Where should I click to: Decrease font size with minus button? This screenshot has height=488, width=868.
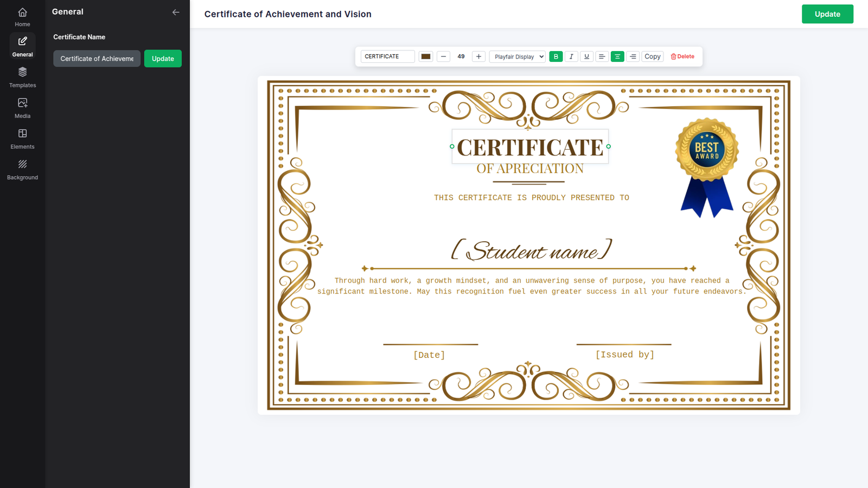[443, 56]
